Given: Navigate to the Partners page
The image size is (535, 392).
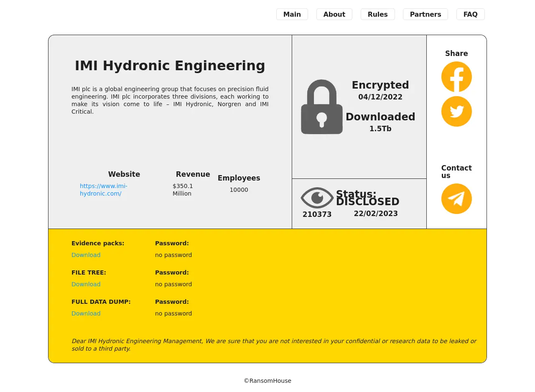Looking at the screenshot, I should (x=425, y=14).
